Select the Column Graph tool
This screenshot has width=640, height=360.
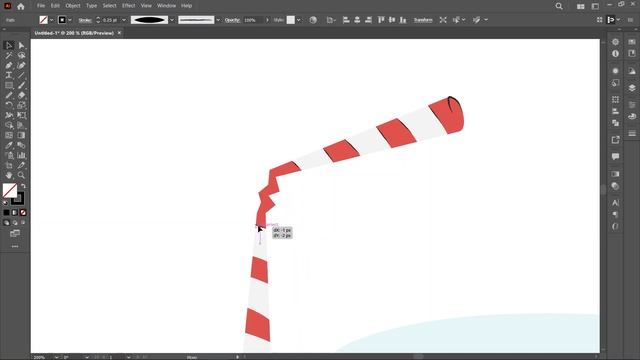point(21,155)
